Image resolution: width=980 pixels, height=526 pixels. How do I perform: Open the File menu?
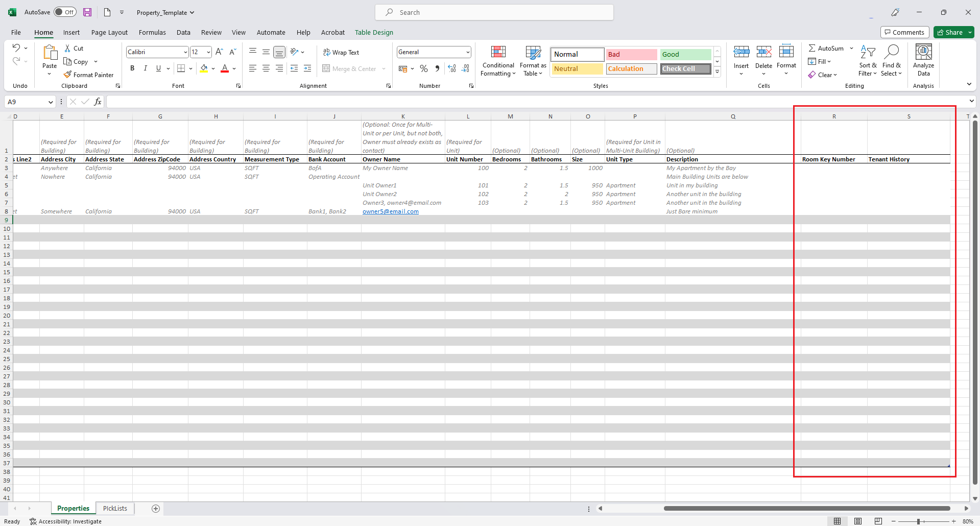click(x=16, y=32)
